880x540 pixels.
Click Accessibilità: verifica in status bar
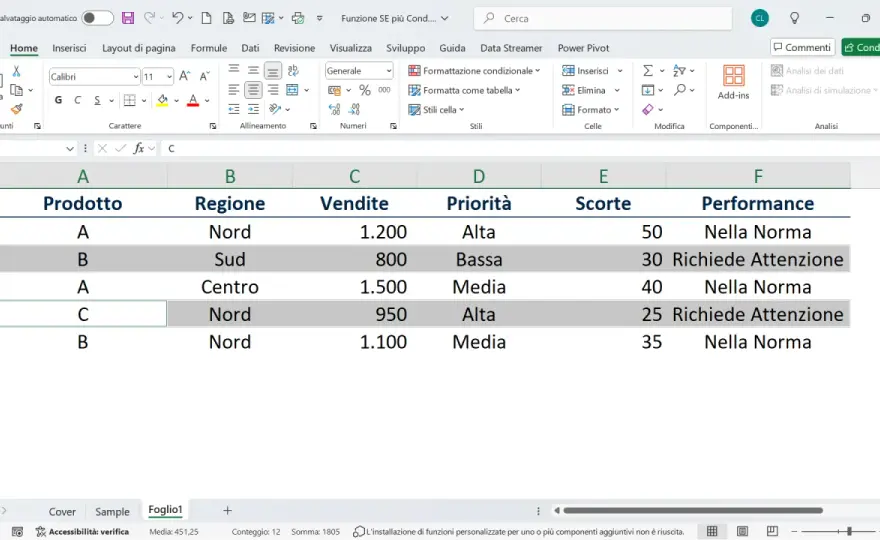point(82,531)
